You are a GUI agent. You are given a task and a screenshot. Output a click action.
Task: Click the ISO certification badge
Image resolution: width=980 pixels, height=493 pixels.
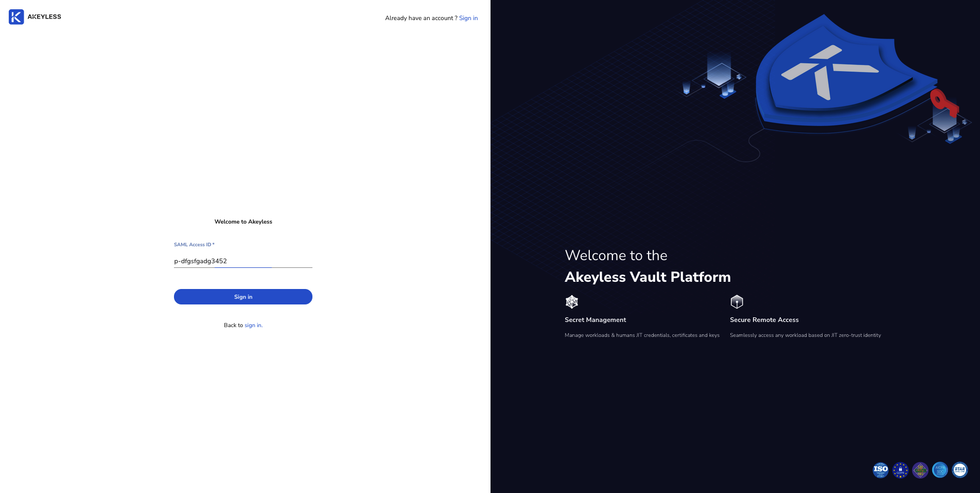coord(881,470)
